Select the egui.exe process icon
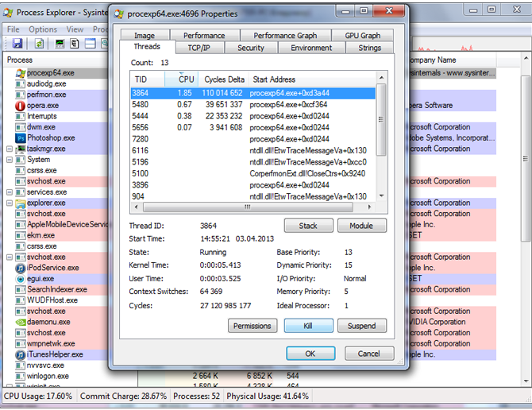Image resolution: width=532 pixels, height=410 pixels. point(20,279)
